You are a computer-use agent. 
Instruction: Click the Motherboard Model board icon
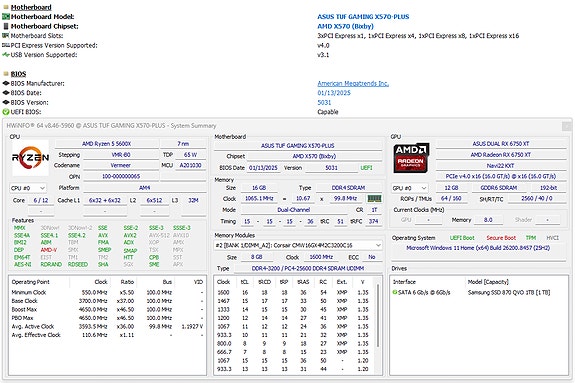[x=6, y=17]
